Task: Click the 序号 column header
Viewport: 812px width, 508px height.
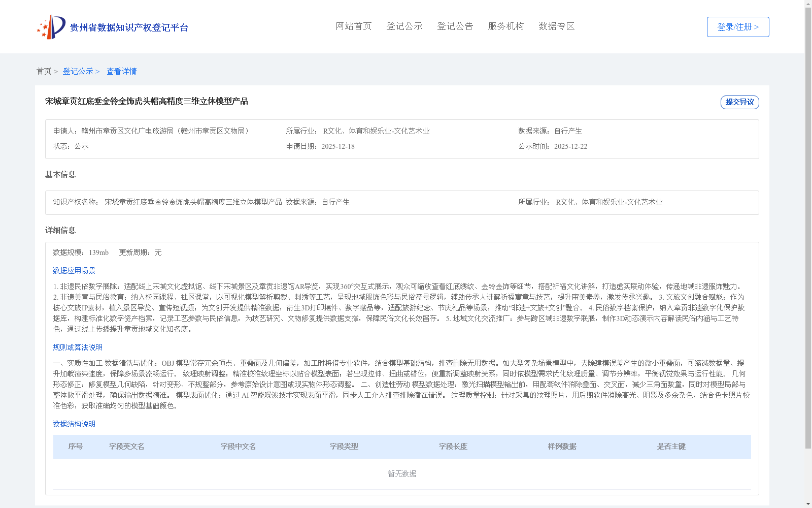Action: (75, 447)
